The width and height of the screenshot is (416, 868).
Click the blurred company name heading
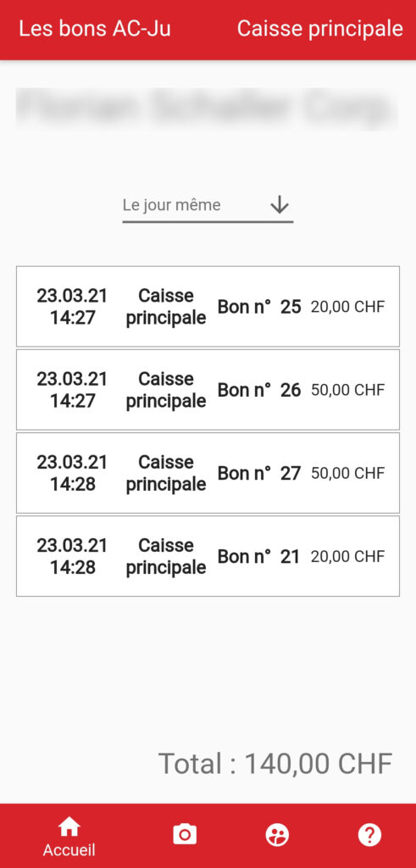(x=207, y=108)
